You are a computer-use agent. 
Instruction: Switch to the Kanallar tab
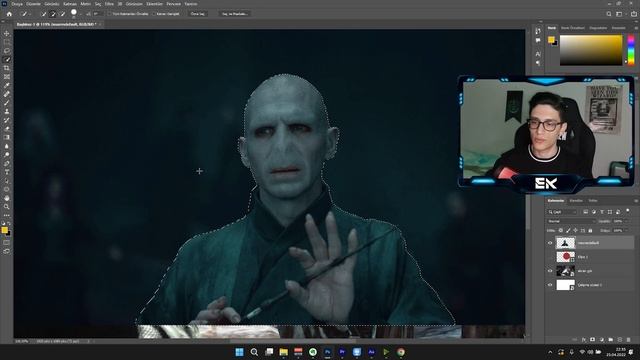coord(576,201)
